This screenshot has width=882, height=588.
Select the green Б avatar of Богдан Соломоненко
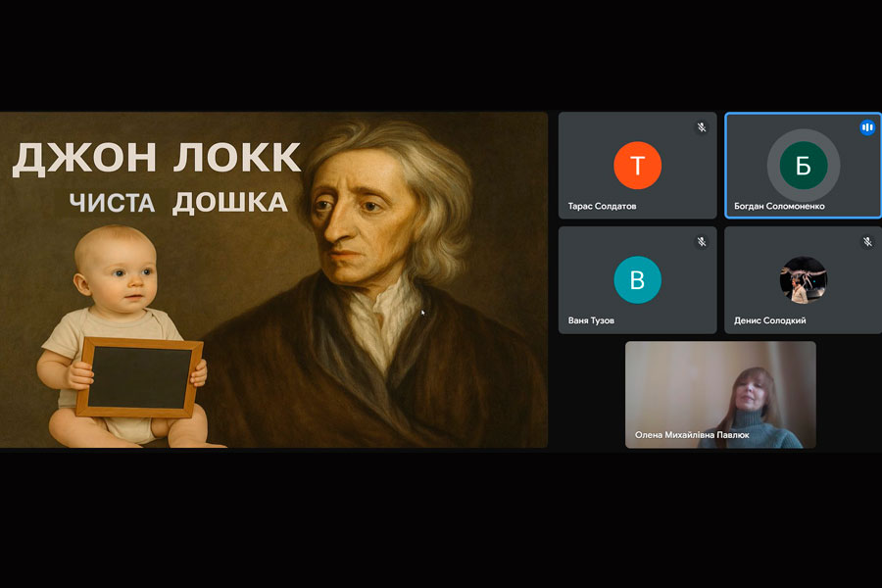coord(804,165)
